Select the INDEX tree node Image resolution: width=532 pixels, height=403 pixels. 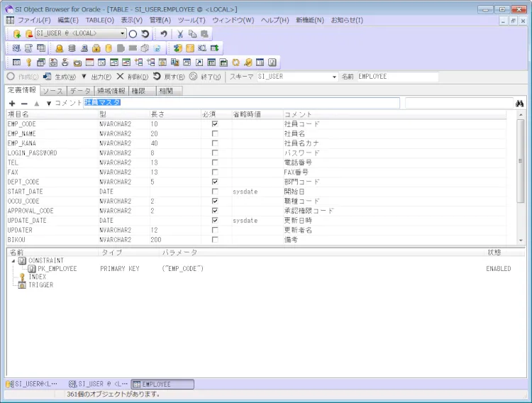38,277
